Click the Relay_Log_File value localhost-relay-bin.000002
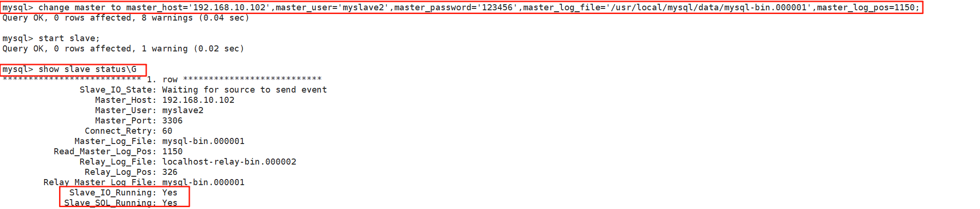 tap(229, 162)
